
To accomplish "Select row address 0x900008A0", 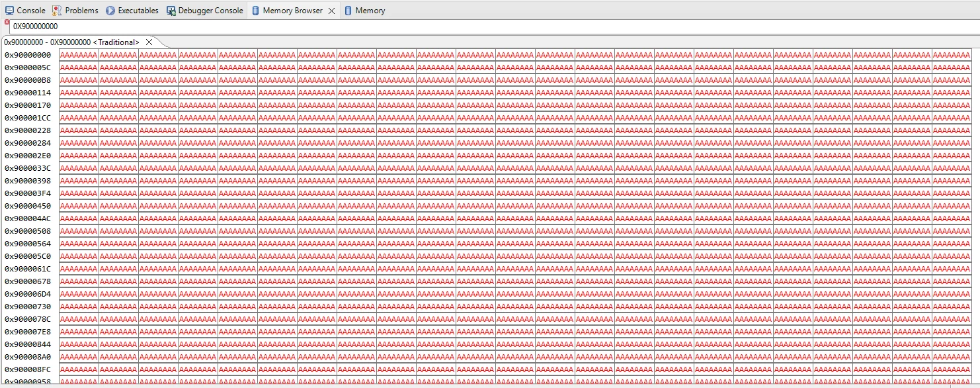I will [x=28, y=357].
